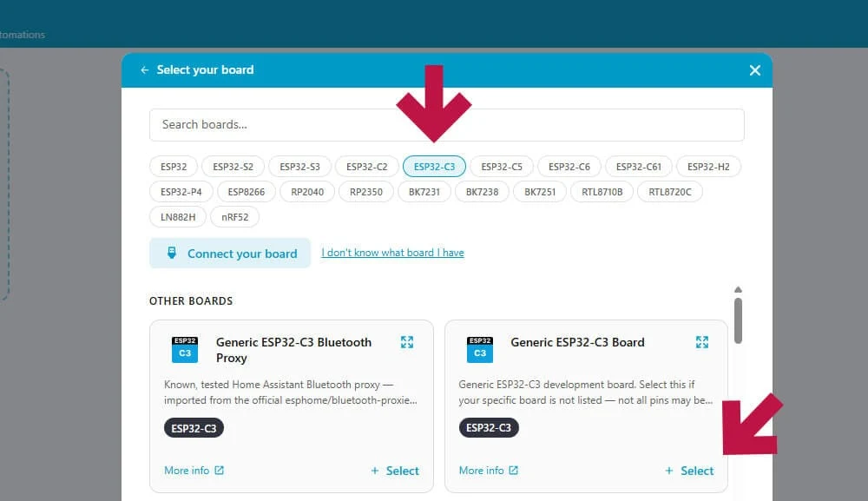868x501 pixels.
Task: Click the ESP32-C3 tag on Generic Board card
Action: pyautogui.click(x=489, y=428)
